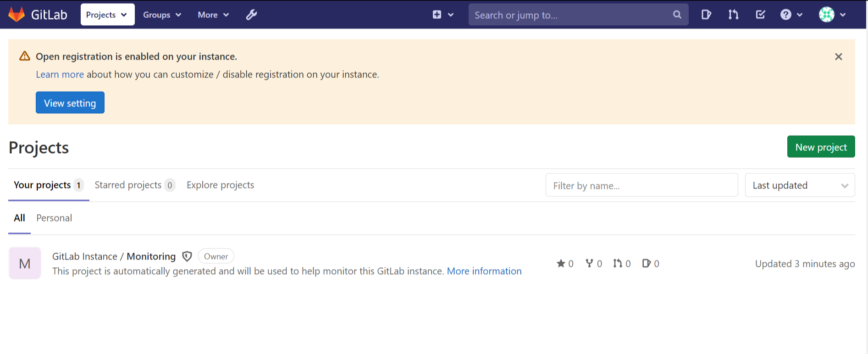
Task: Select the Personal projects sub-tab
Action: 54,218
